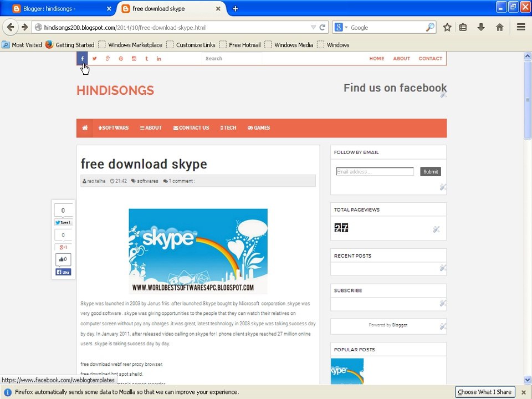Go to the Firefox home page icon

point(499,27)
